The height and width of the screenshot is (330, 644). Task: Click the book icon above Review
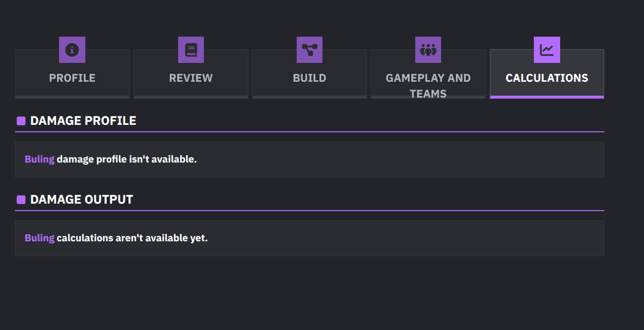click(x=191, y=50)
